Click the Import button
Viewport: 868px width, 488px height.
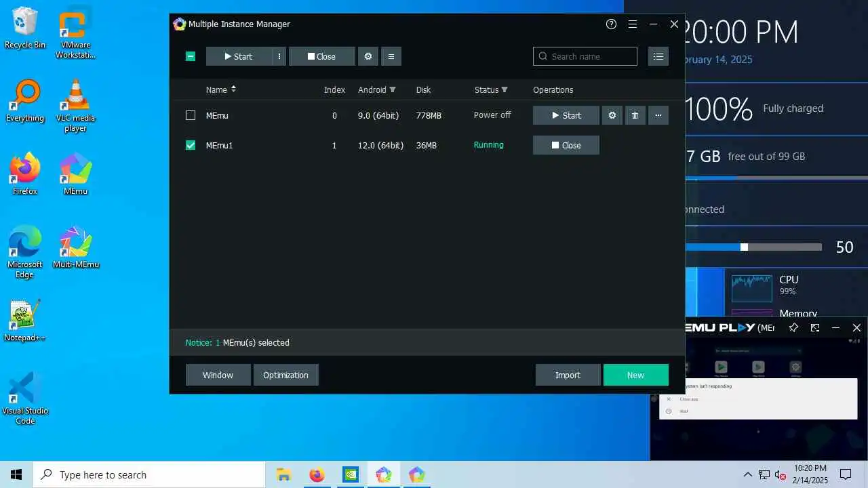click(x=568, y=375)
